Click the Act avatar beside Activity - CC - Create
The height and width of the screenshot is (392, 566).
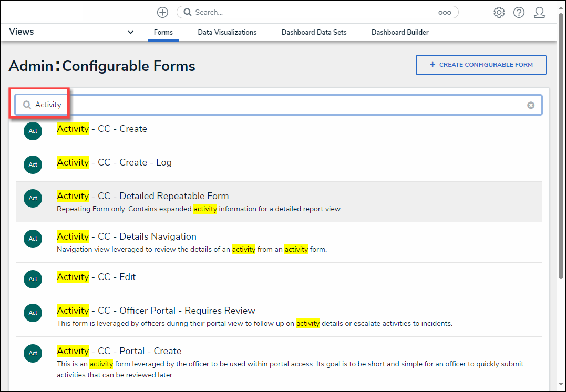pyautogui.click(x=33, y=131)
